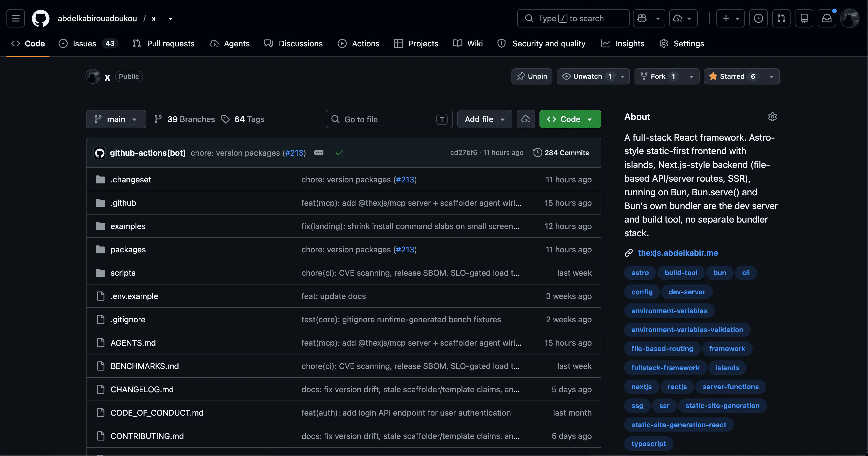
Task: Open the .env.example file
Action: pos(134,296)
